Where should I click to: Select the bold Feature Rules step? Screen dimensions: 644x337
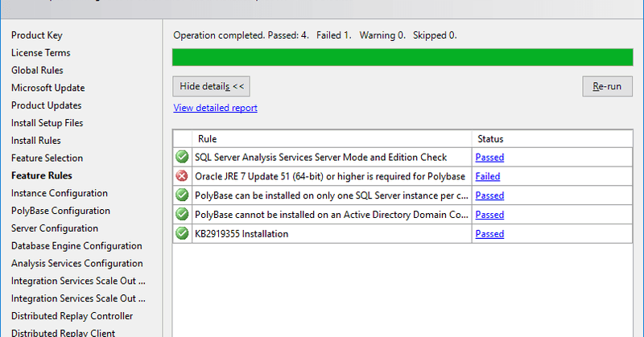pyautogui.click(x=42, y=175)
